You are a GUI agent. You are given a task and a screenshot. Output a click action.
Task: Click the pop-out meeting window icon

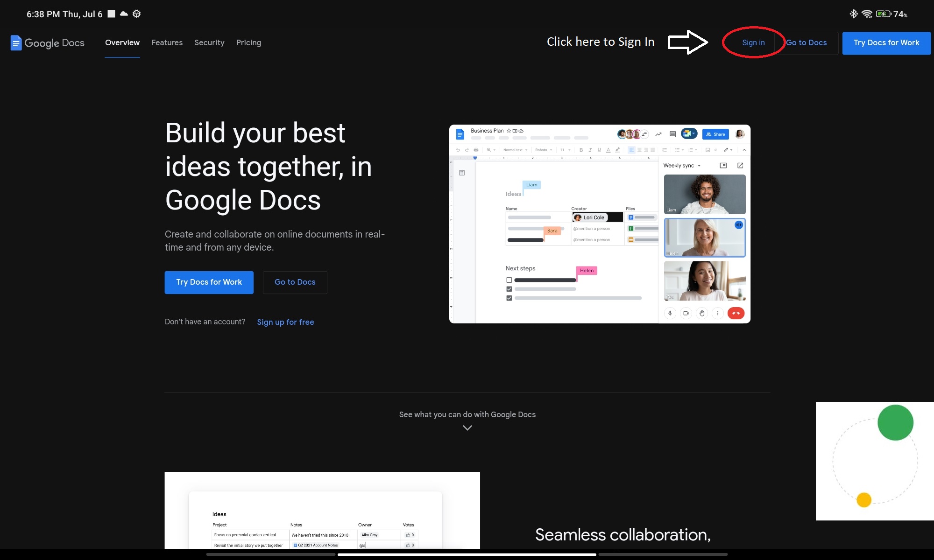point(740,165)
